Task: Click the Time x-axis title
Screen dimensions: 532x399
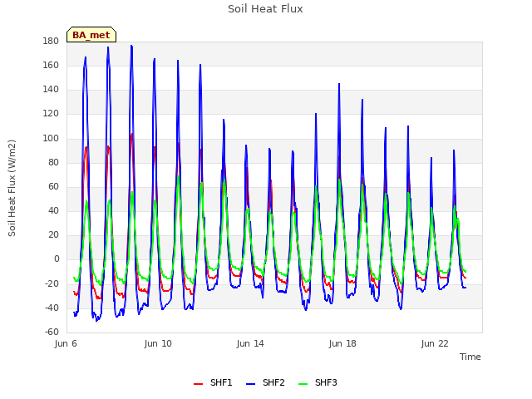Action: coord(470,357)
